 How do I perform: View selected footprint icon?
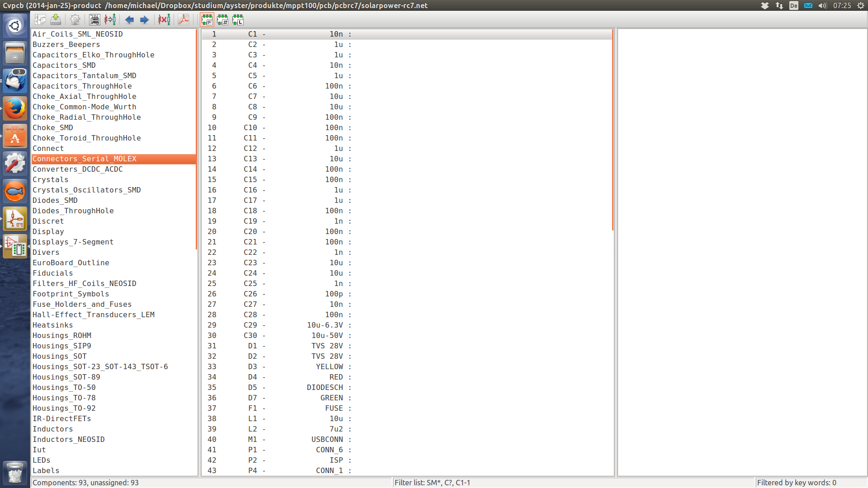coord(94,19)
